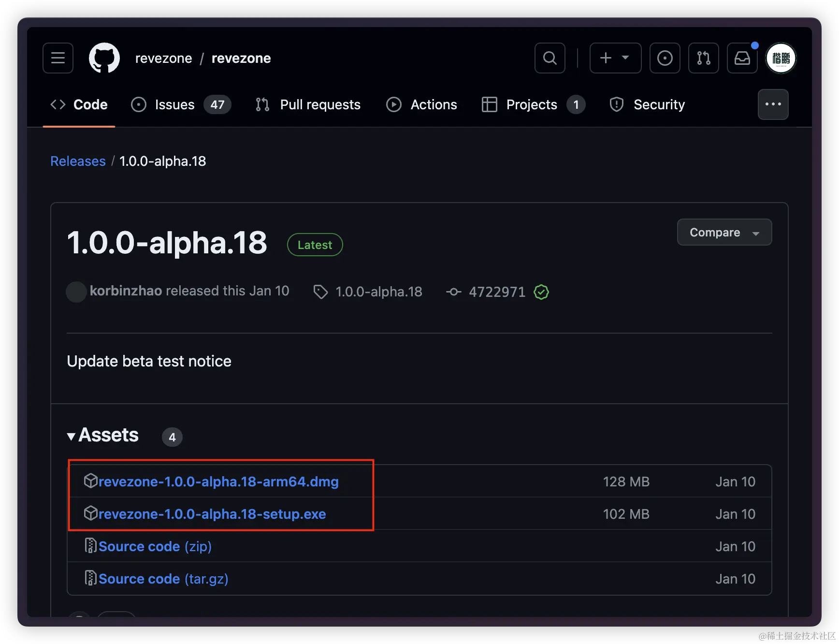
Task: Download Source code (tar.gz)
Action: [163, 579]
